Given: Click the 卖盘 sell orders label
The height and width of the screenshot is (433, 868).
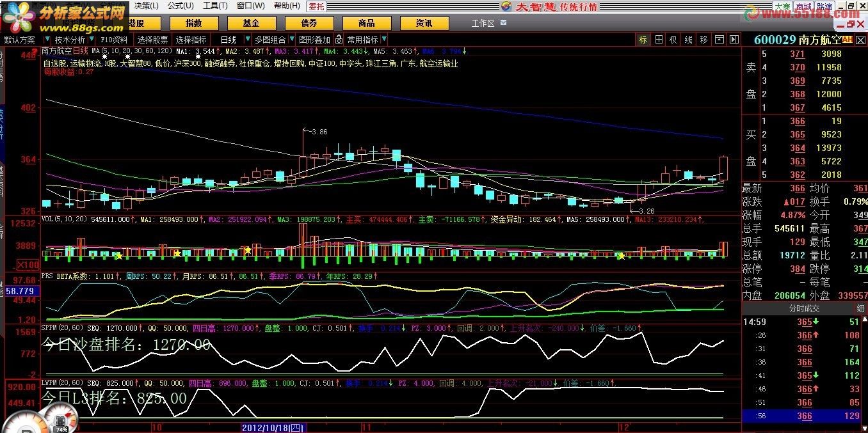Looking at the screenshot, I should click(751, 81).
